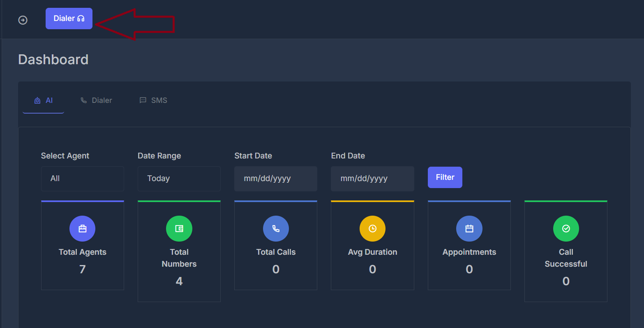Click the Start Date field label

click(253, 156)
